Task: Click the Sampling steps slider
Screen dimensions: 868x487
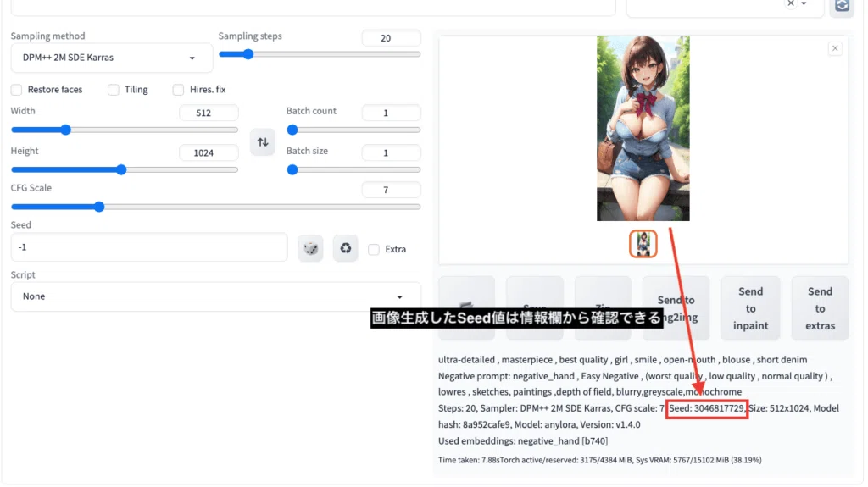Action: point(320,54)
